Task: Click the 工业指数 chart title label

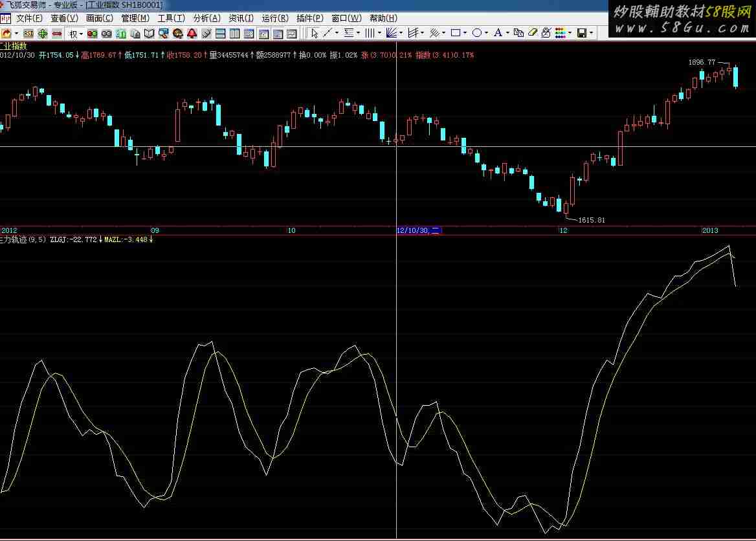Action: [x=13, y=47]
